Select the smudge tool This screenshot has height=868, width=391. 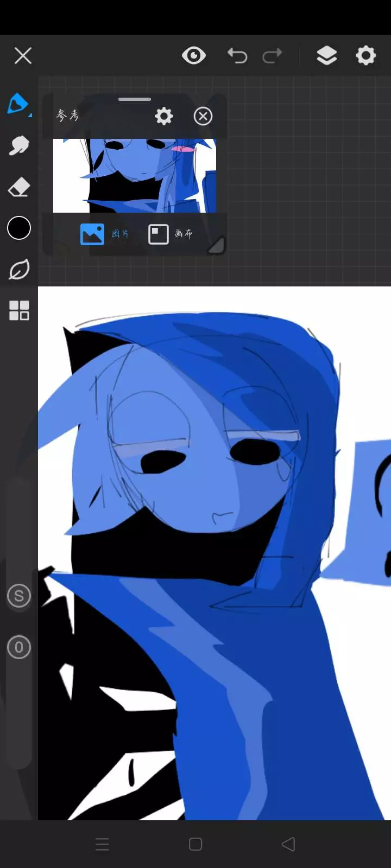(19, 145)
